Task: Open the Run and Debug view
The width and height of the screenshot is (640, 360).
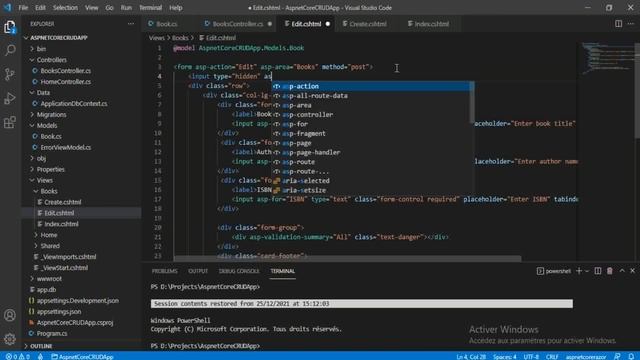Action: tap(10, 98)
